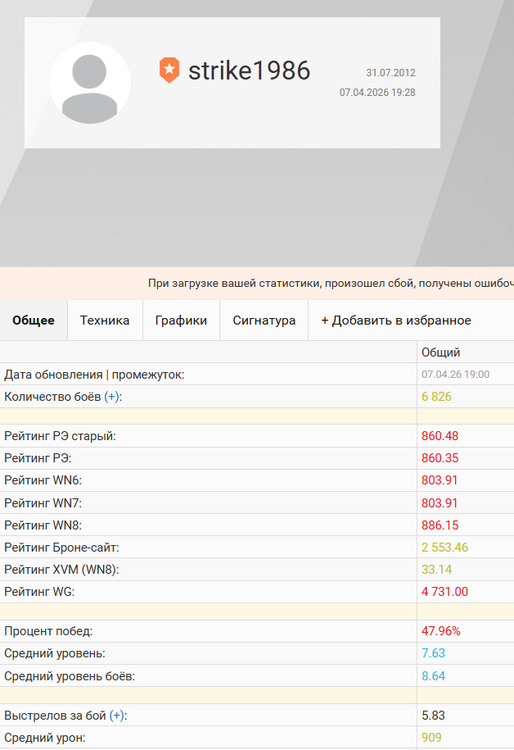514x750 pixels.
Task: Click the Общий column header
Action: (440, 353)
